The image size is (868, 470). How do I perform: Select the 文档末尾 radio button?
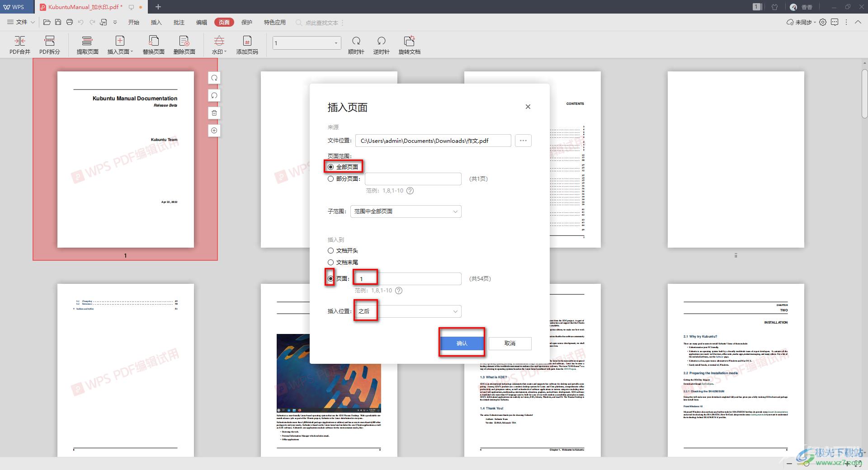[x=330, y=262]
